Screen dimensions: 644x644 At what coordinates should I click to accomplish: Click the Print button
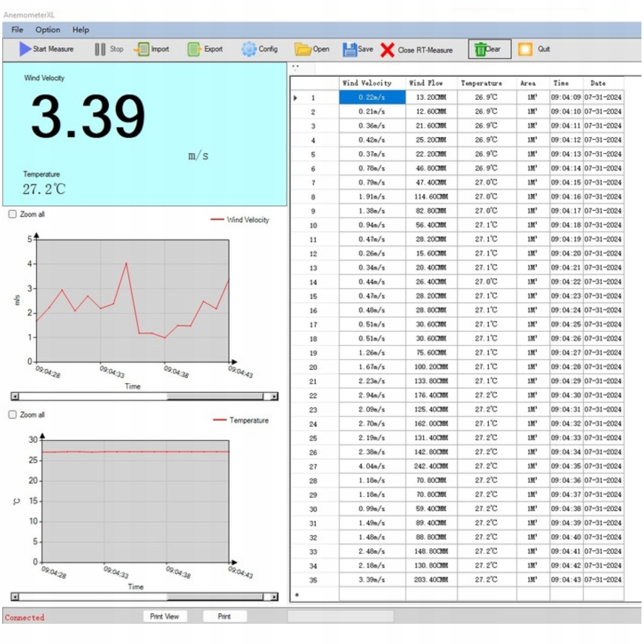(x=224, y=616)
